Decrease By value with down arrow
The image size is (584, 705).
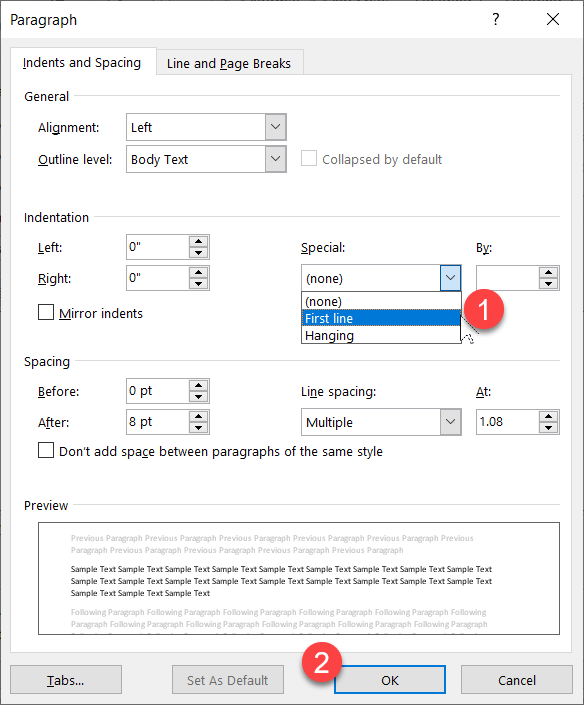coord(548,284)
